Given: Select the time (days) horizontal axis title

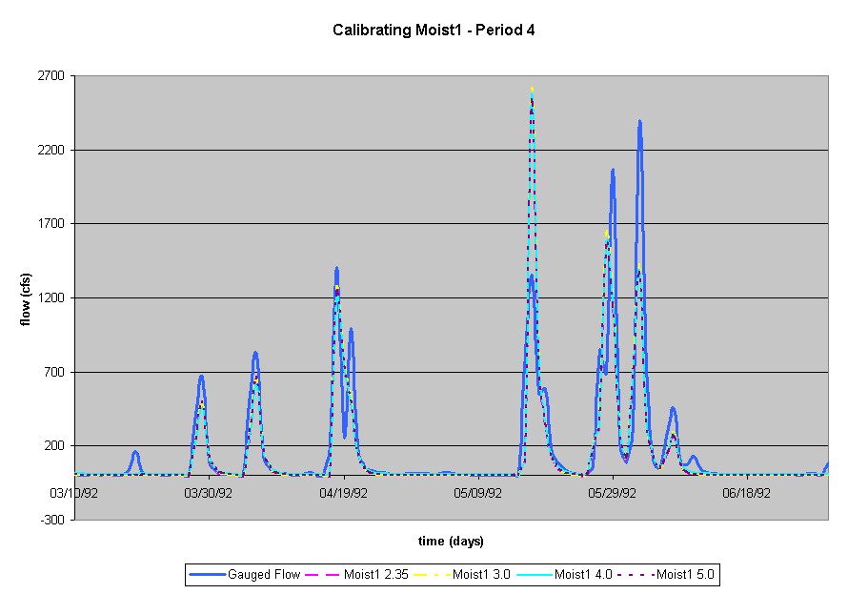Looking at the screenshot, I should [451, 542].
